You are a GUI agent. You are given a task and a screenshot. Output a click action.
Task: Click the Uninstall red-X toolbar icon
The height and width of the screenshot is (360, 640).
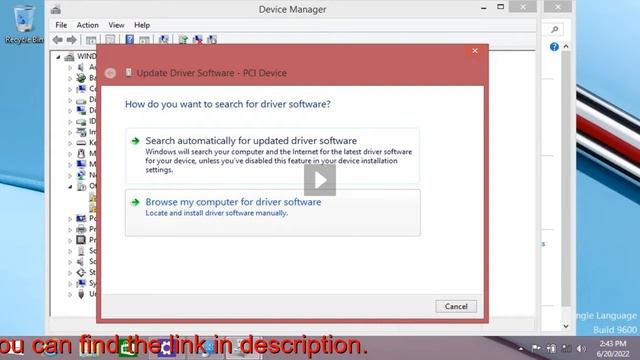pos(198,40)
